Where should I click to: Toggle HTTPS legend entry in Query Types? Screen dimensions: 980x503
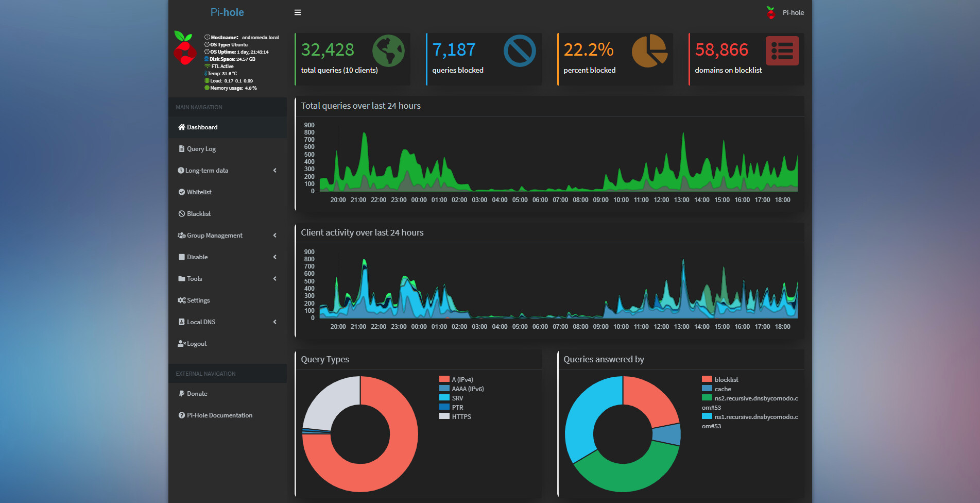tap(461, 416)
